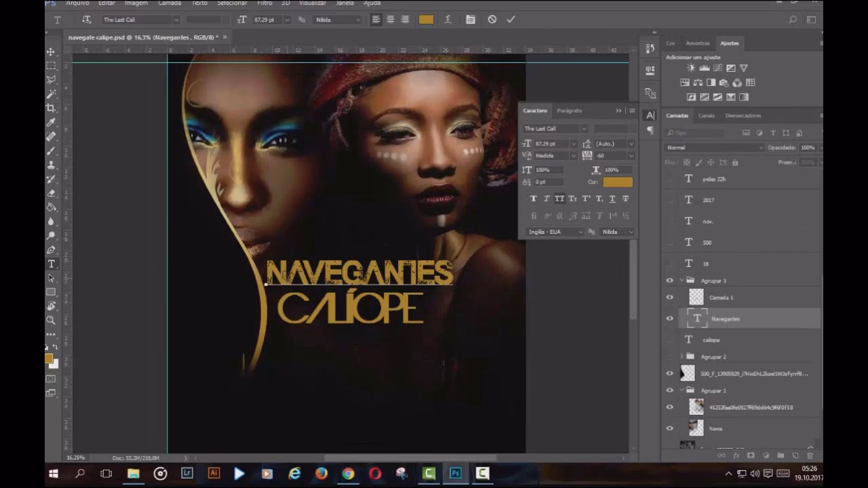The image size is (868, 488).
Task: Toggle the All Caps TT button
Action: [x=559, y=199]
